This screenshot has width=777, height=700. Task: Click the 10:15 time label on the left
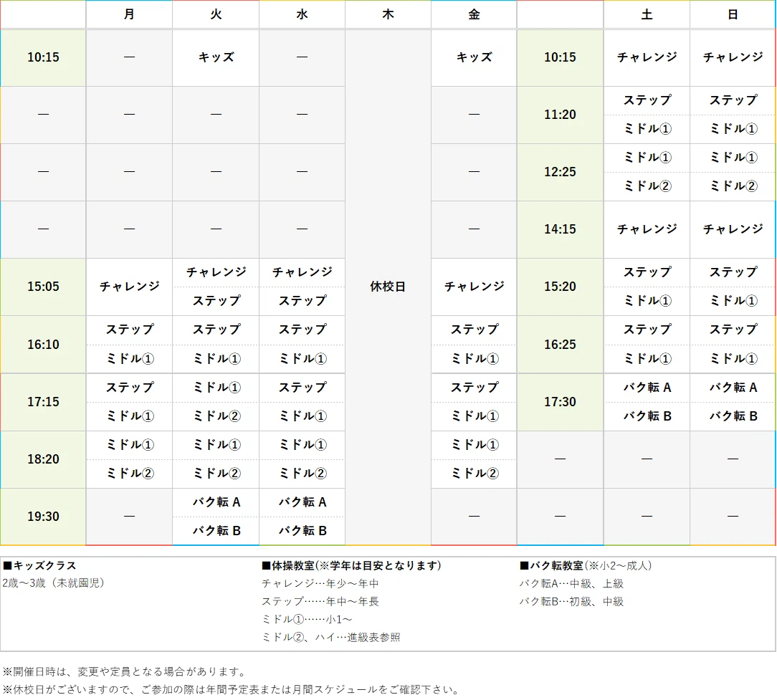point(43,57)
